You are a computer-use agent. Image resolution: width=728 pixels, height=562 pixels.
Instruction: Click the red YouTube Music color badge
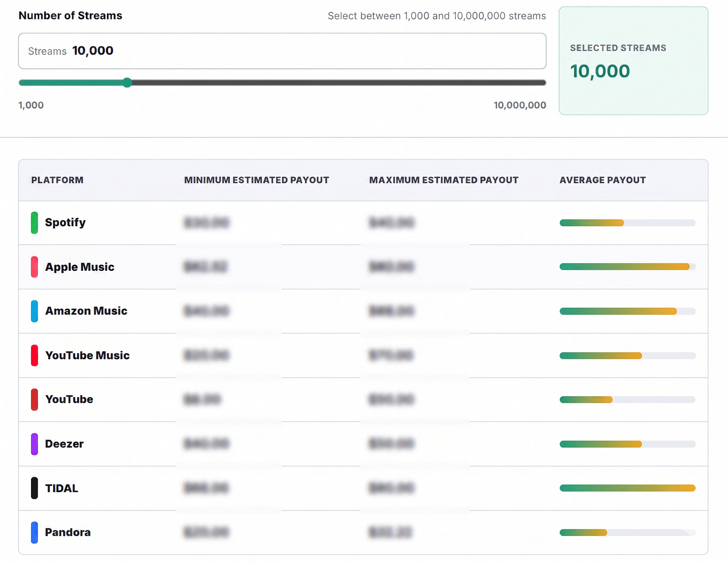34,355
